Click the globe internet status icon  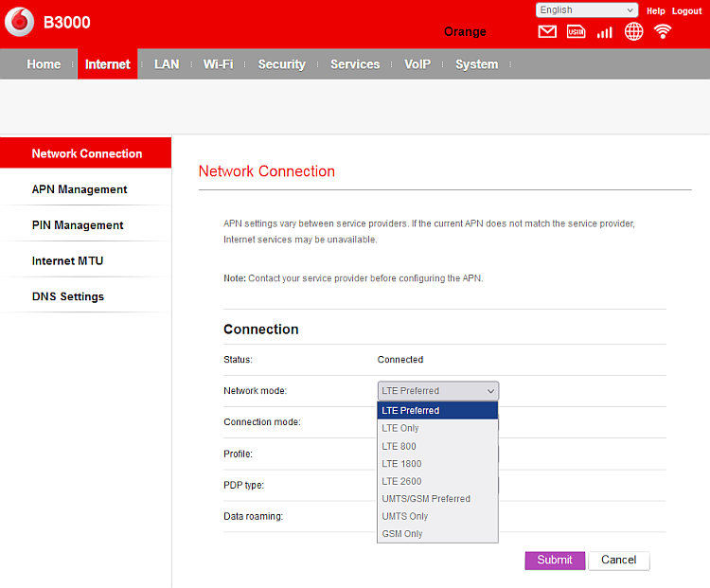click(x=633, y=32)
